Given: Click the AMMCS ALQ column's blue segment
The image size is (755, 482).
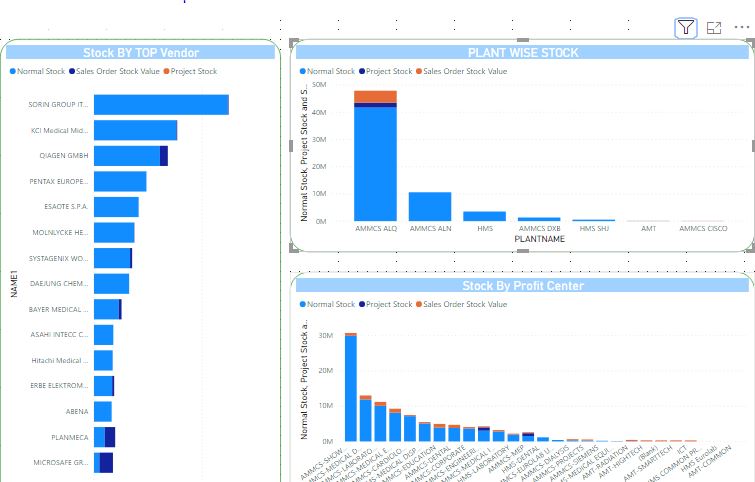Looking at the screenshot, I should pos(375,164).
